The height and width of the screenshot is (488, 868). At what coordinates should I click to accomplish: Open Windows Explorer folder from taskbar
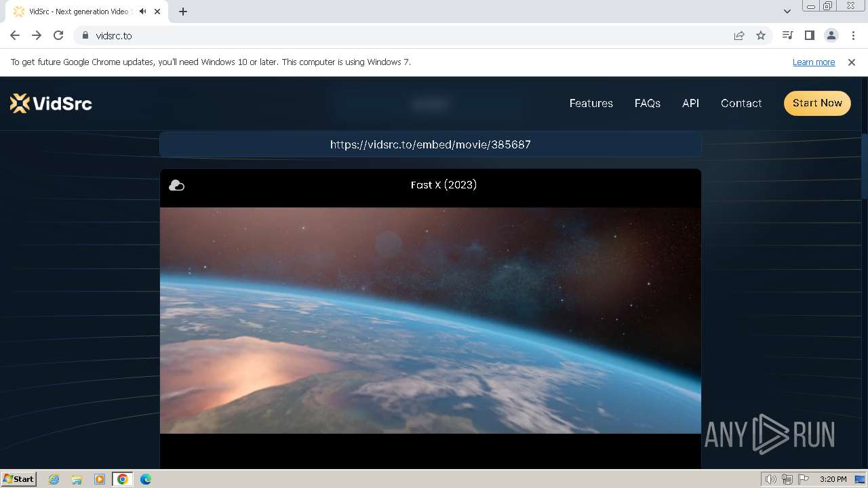77,479
